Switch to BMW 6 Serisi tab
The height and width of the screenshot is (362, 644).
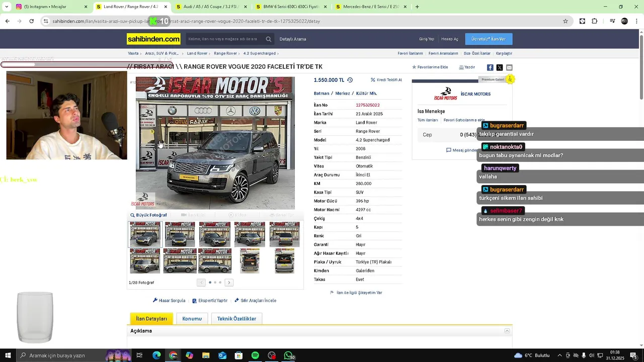[291, 7]
